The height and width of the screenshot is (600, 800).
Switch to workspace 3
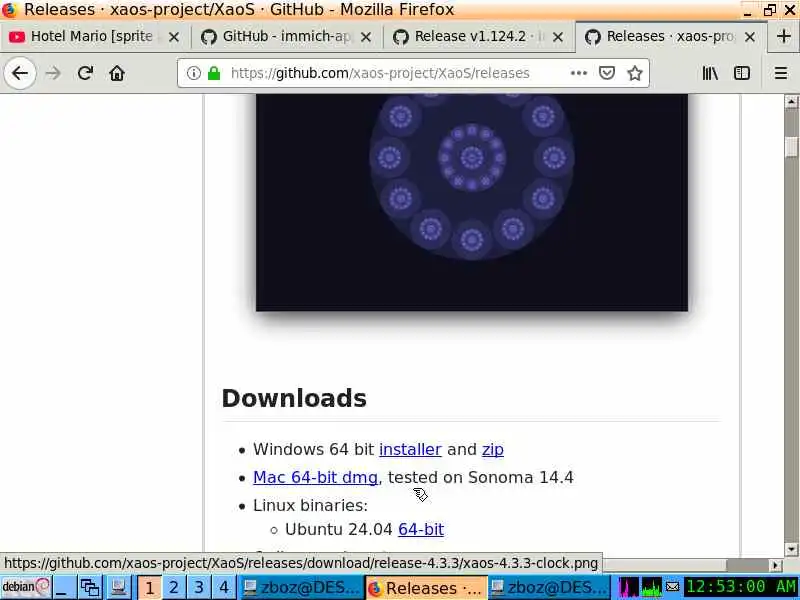(x=199, y=588)
